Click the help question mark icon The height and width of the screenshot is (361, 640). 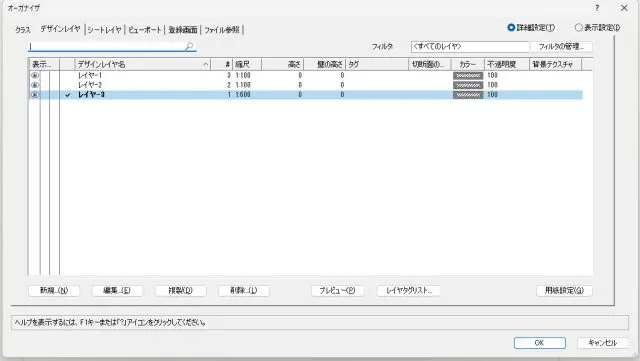click(597, 8)
